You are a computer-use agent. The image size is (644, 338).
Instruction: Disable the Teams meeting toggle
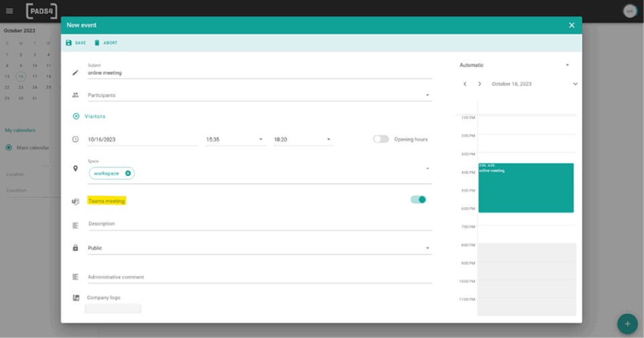tap(418, 200)
